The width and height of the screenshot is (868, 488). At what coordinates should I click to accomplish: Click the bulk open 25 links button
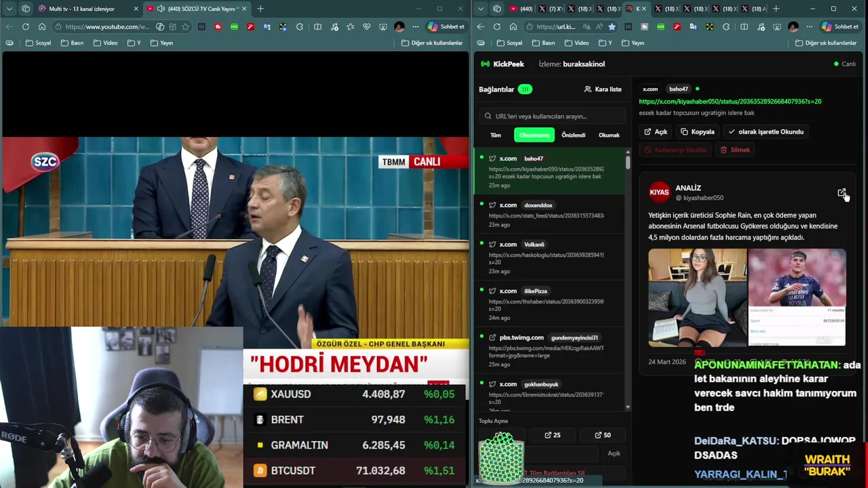coord(553,435)
